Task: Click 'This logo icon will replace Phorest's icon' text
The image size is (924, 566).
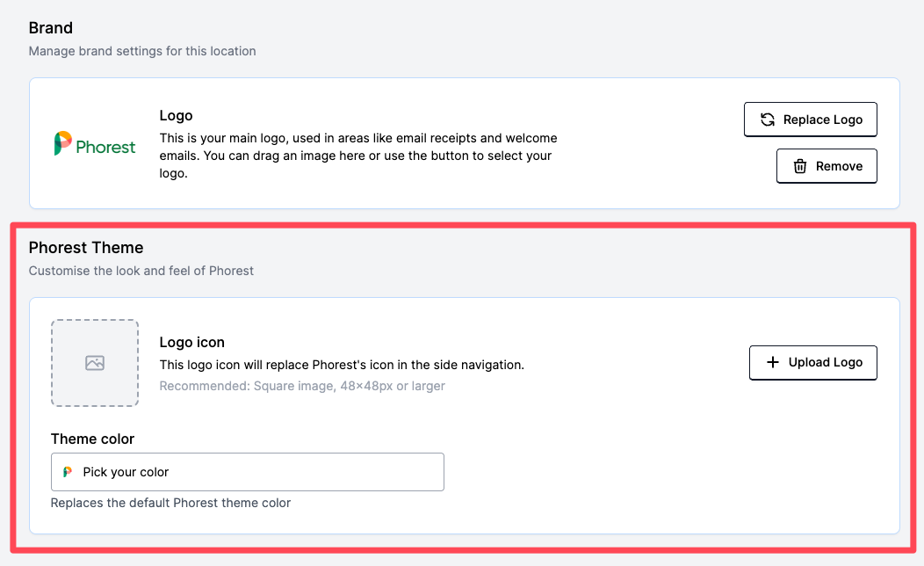Action: tap(342, 365)
